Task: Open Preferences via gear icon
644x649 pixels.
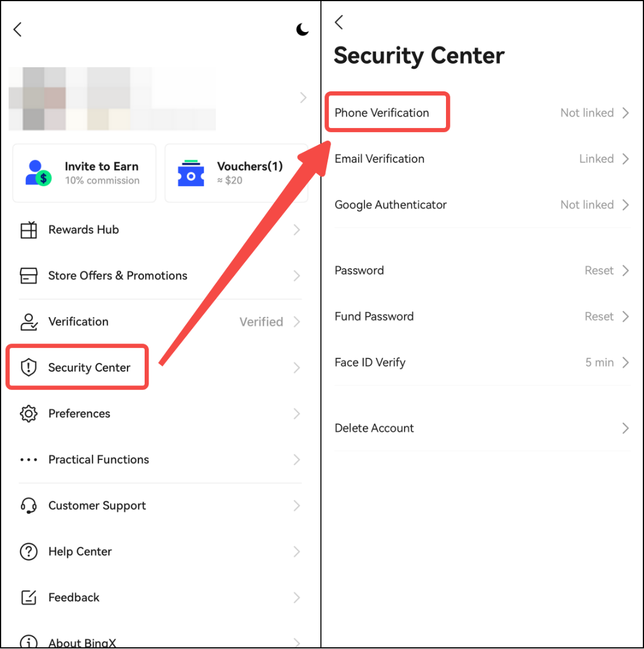Action: [x=29, y=414]
